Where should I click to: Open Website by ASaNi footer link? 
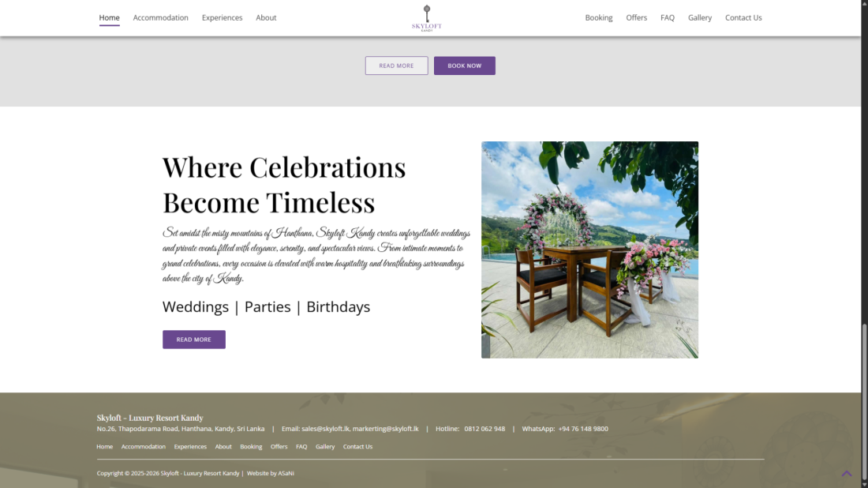[270, 473]
